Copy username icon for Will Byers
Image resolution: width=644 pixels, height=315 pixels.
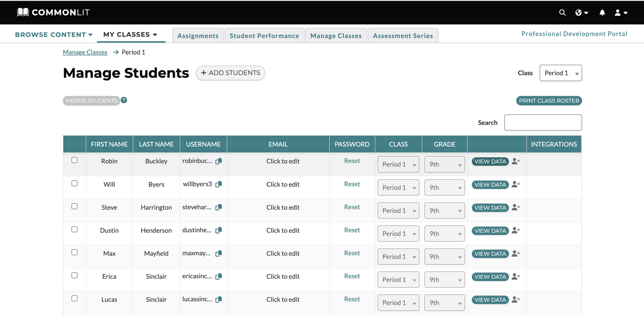tap(219, 184)
